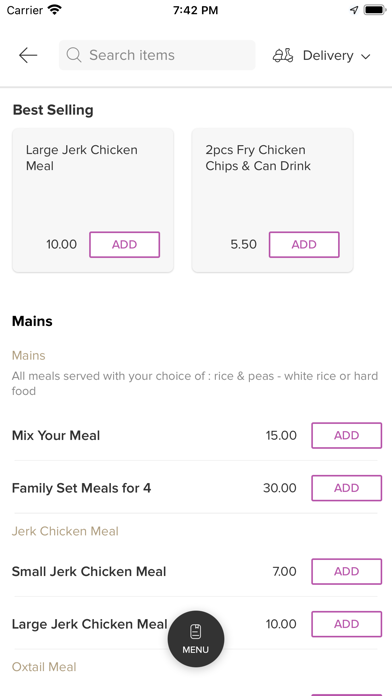Add 2pcs Fry Chicken Chips & Can Drink
392x696 pixels.
pyautogui.click(x=304, y=245)
